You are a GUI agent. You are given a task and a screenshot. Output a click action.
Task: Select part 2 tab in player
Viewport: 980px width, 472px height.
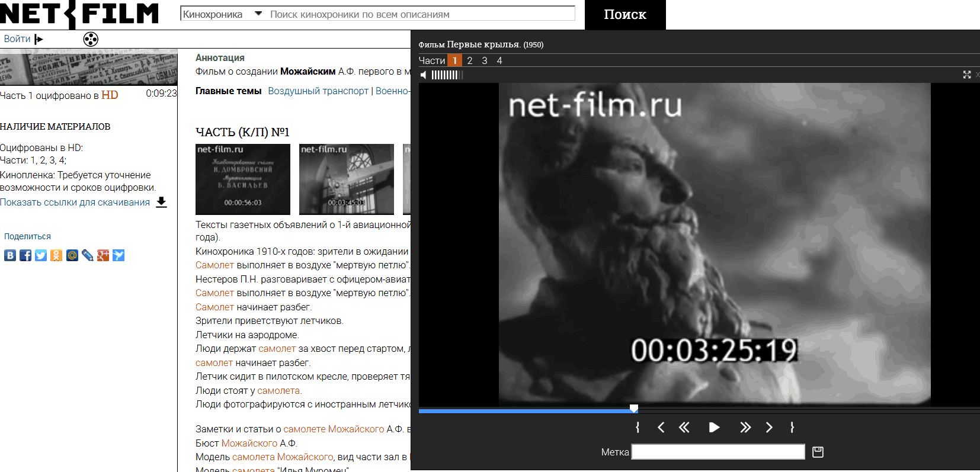click(x=469, y=60)
